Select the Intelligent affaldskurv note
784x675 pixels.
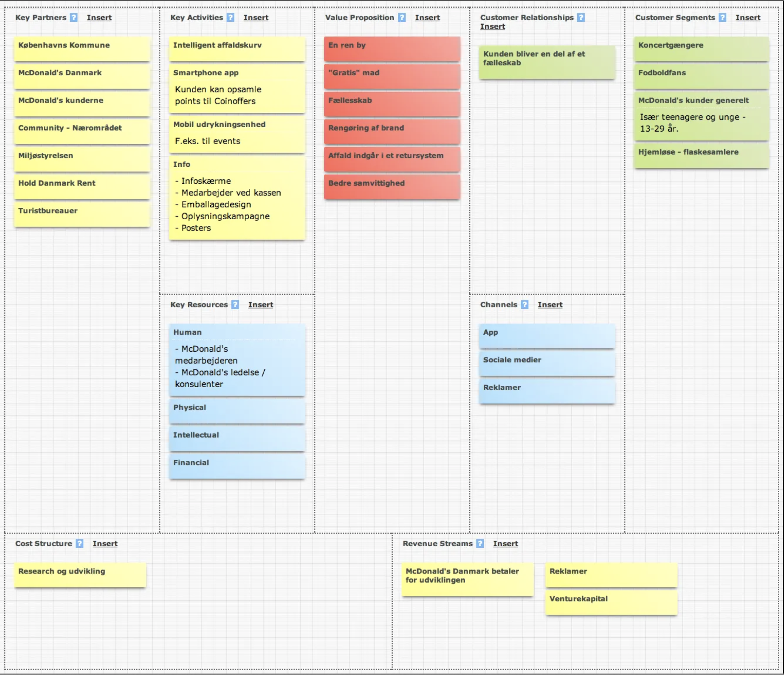click(237, 49)
